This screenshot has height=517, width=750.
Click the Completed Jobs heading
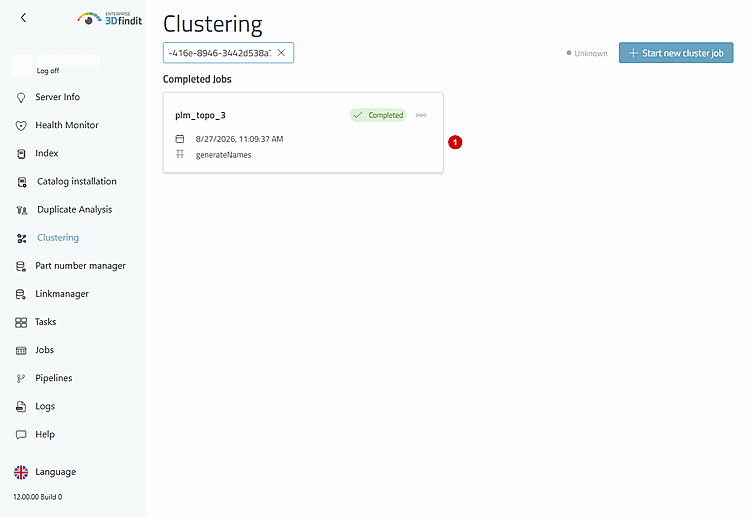tap(197, 79)
